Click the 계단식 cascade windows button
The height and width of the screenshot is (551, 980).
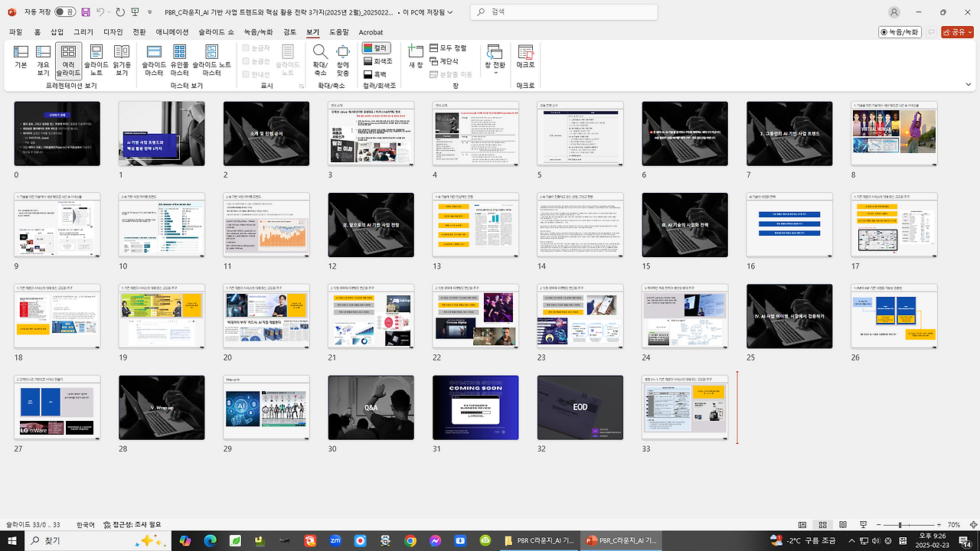(444, 61)
